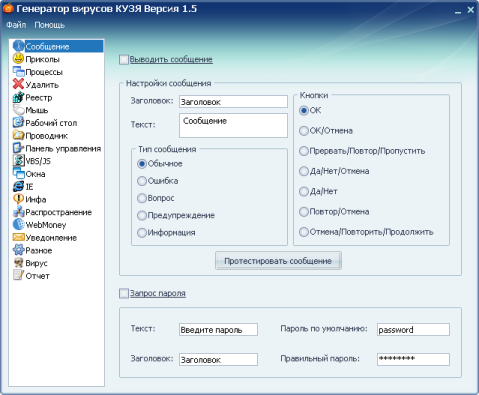Open the Окна windows icon
The image size is (479, 395).
pos(18,173)
